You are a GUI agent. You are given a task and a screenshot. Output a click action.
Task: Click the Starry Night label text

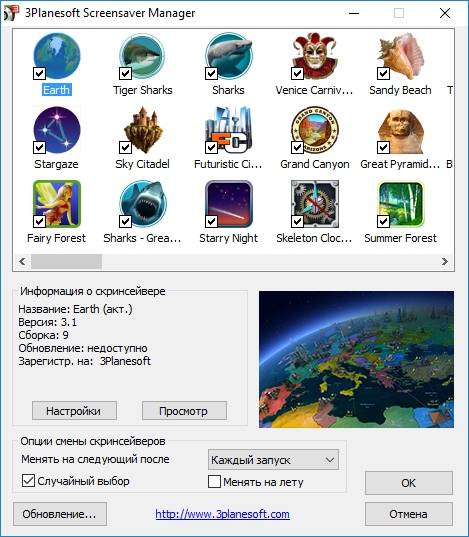click(x=229, y=238)
